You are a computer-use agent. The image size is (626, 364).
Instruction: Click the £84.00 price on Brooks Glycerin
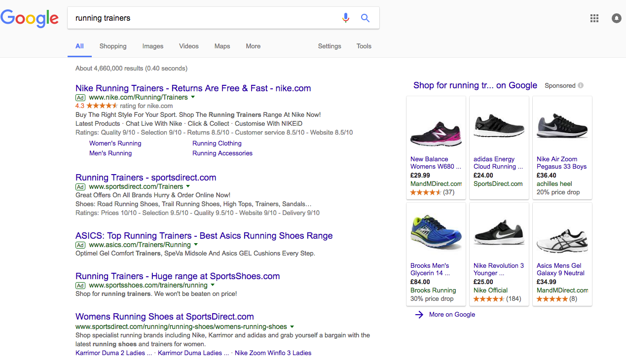click(420, 282)
